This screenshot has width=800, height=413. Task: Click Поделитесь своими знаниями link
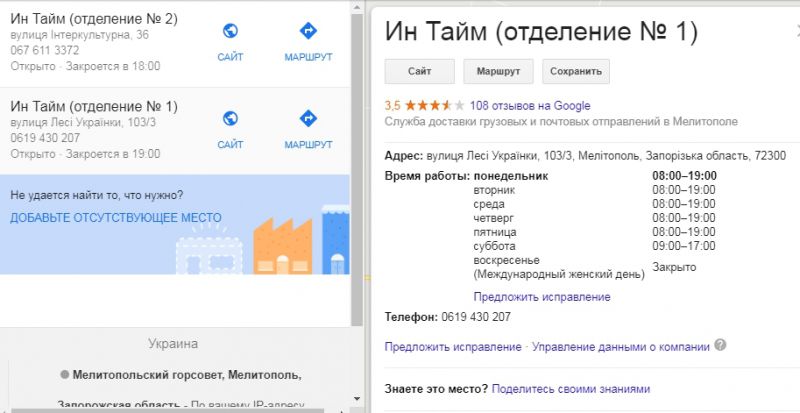(x=571, y=389)
